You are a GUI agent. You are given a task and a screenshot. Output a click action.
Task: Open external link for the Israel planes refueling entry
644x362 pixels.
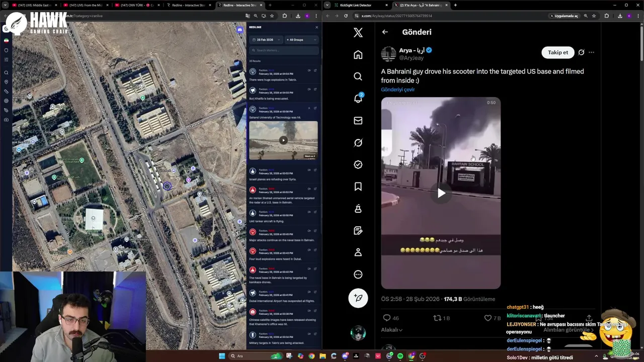click(315, 170)
